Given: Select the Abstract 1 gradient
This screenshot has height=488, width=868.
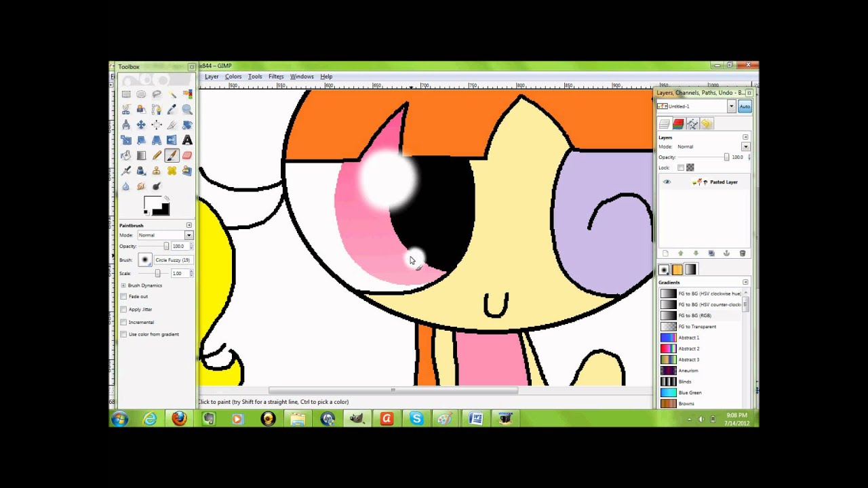Looking at the screenshot, I should click(701, 338).
